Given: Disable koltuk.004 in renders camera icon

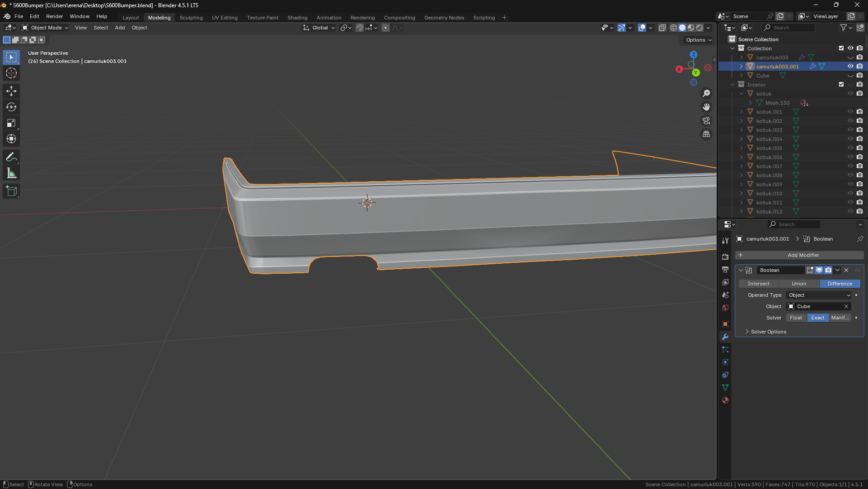Looking at the screenshot, I should pos(859,139).
